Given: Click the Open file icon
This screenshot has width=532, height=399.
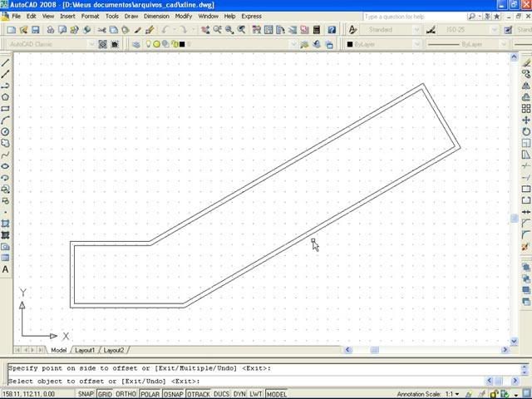Looking at the screenshot, I should tap(23, 30).
